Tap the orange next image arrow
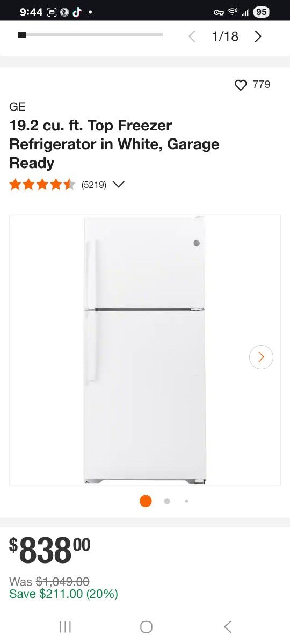 pos(261,357)
